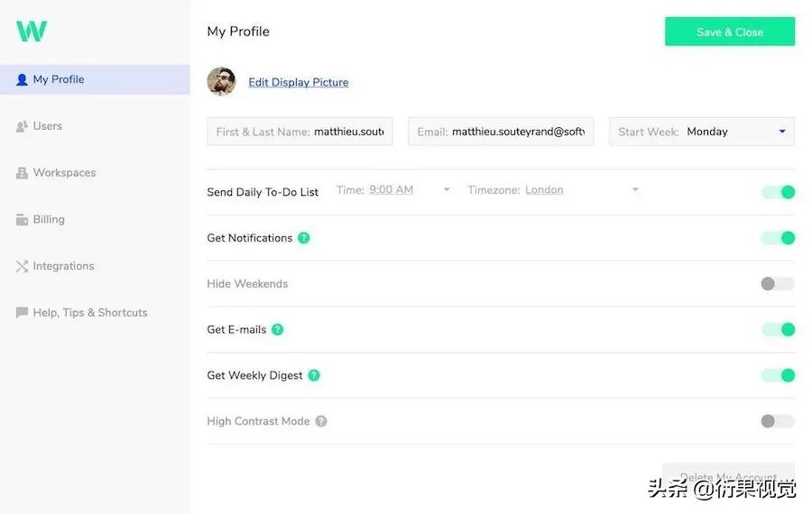Click the Get Notifications help question mark
The height and width of the screenshot is (514, 812).
coord(304,238)
